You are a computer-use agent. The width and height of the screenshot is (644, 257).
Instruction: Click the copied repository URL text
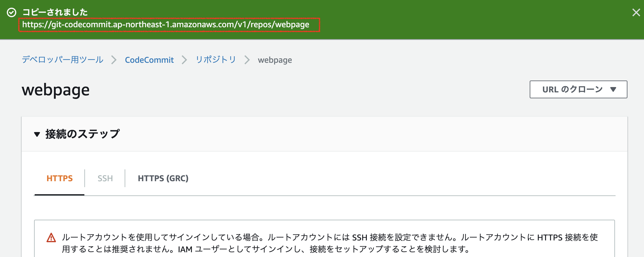(166, 25)
